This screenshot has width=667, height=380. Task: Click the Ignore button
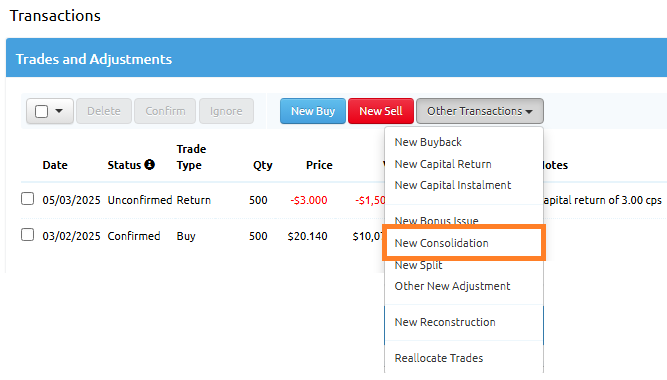(x=226, y=111)
